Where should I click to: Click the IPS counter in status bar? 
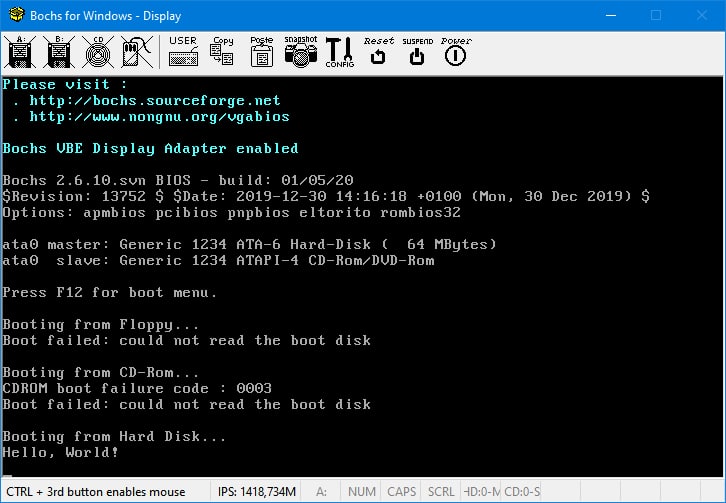(x=257, y=491)
